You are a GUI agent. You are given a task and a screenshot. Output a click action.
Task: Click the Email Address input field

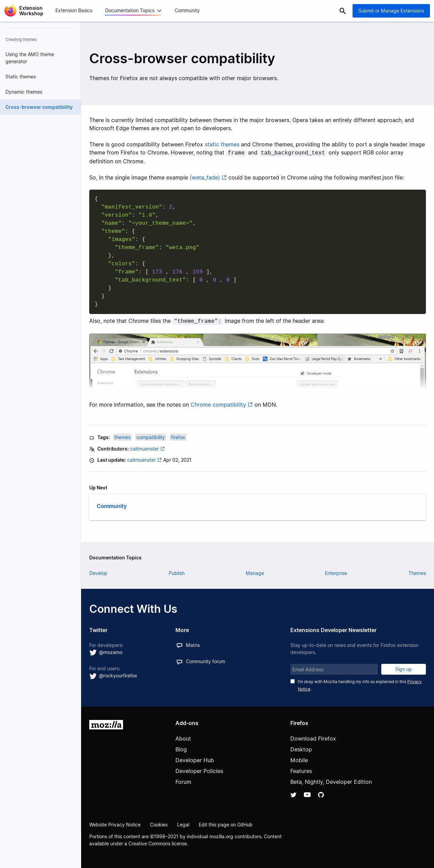[x=334, y=669]
